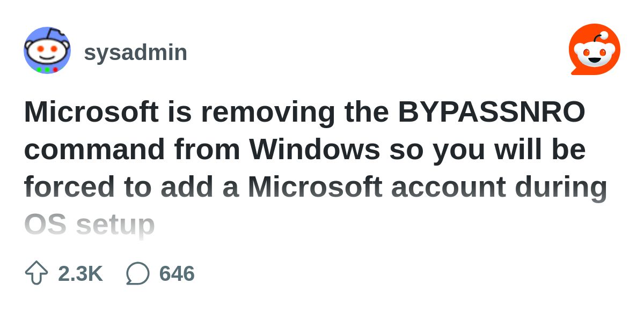This screenshot has height=313, width=644.
Task: Click the red-eyed Snoo in the blue avatar
Action: 47,50
